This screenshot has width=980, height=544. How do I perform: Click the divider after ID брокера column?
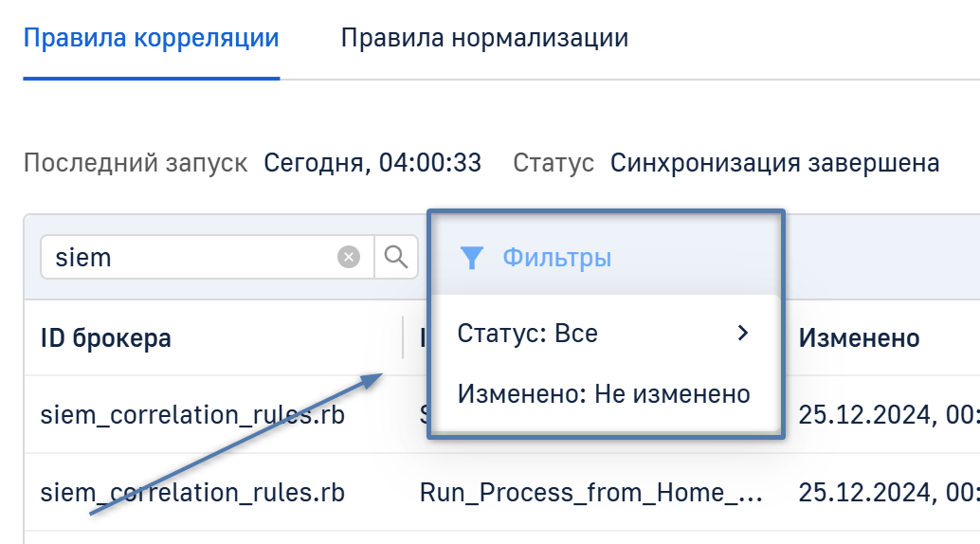pos(404,337)
